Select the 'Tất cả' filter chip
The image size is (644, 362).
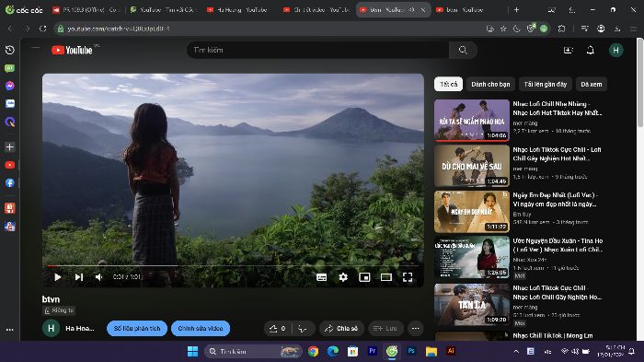(449, 84)
